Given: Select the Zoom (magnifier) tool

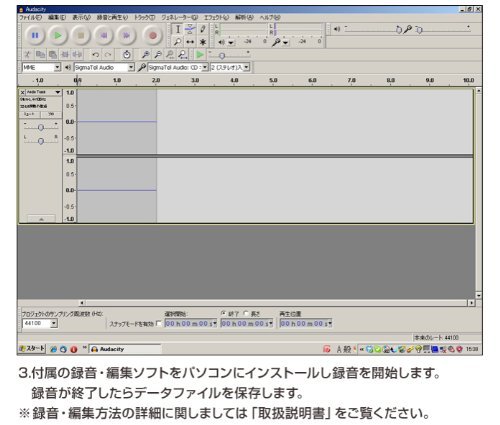Looking at the screenshot, I should 178,42.
